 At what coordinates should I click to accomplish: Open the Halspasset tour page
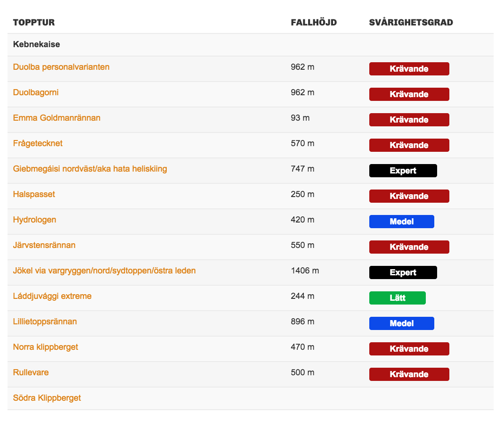(x=34, y=194)
